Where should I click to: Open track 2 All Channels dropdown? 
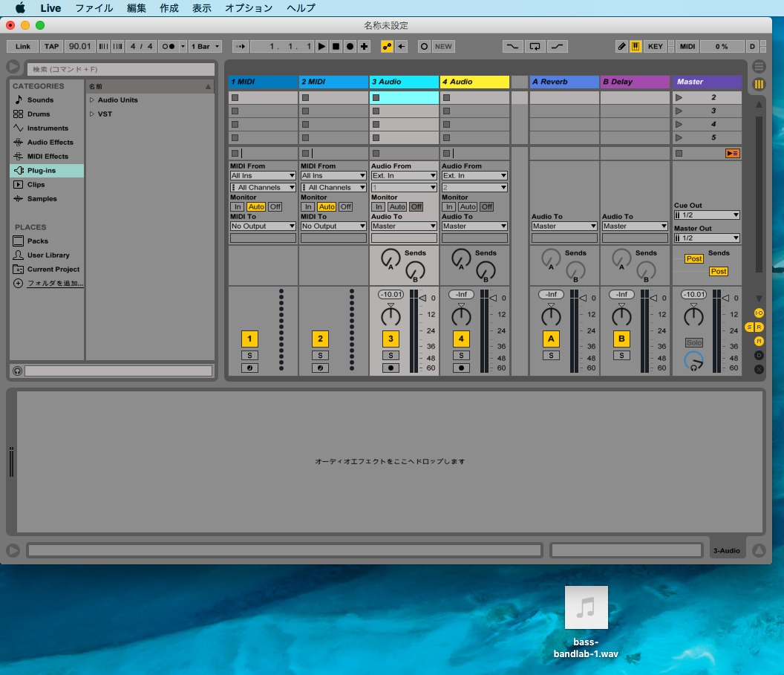[x=333, y=187]
